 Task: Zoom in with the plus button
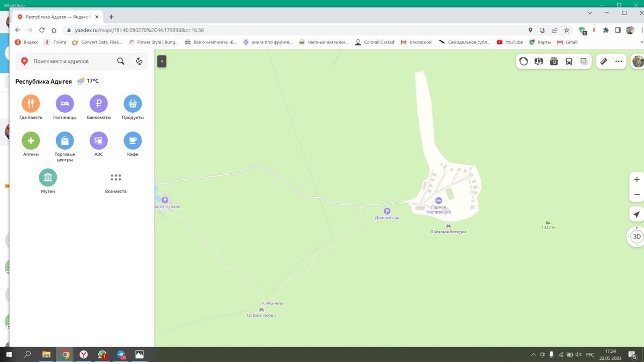tap(636, 180)
